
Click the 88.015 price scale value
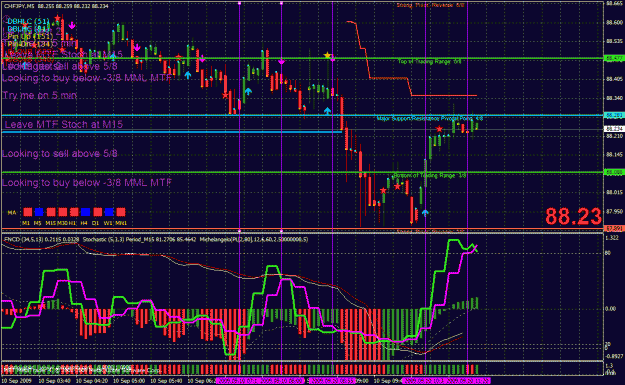[x=614, y=192]
